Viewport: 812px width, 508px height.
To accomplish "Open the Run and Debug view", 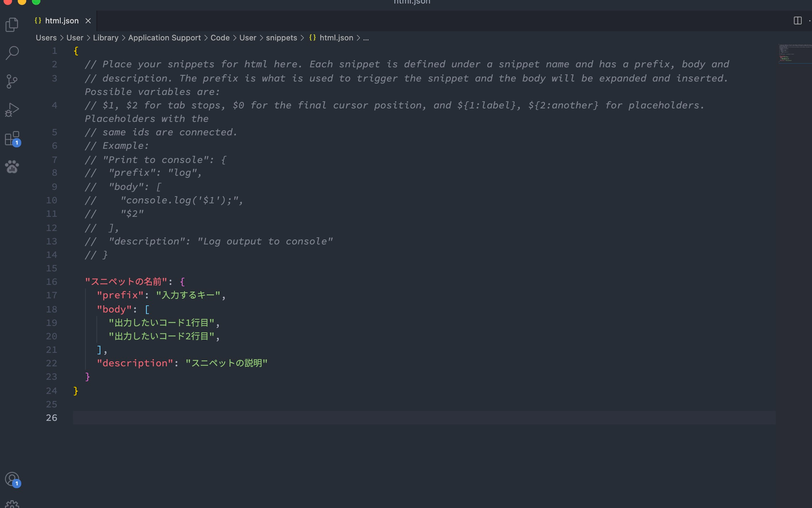I will click(x=12, y=110).
